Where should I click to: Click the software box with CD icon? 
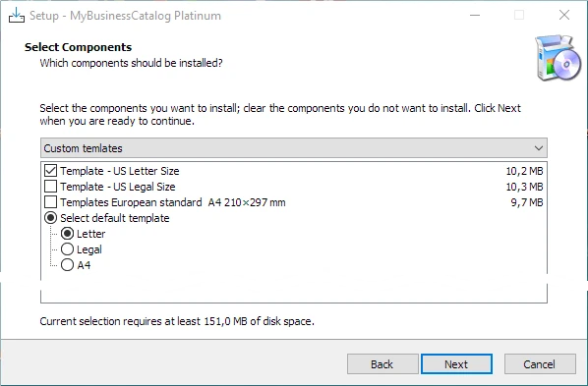pyautogui.click(x=558, y=57)
